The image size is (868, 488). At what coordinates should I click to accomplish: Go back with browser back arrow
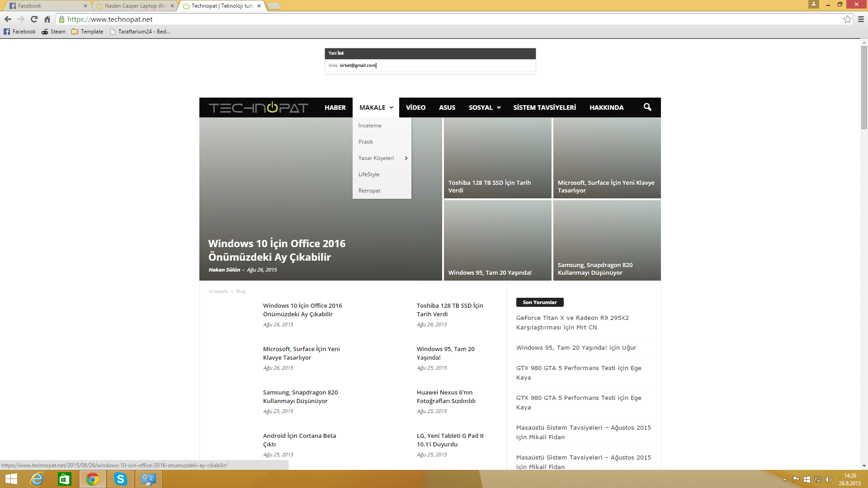pos(8,19)
